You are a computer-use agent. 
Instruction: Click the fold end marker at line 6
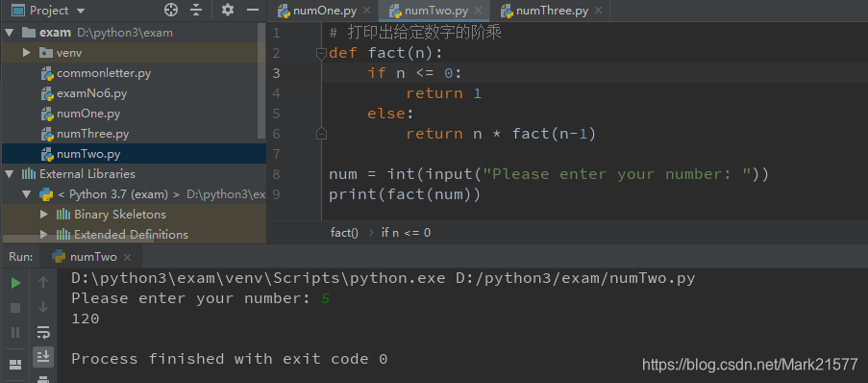[320, 134]
